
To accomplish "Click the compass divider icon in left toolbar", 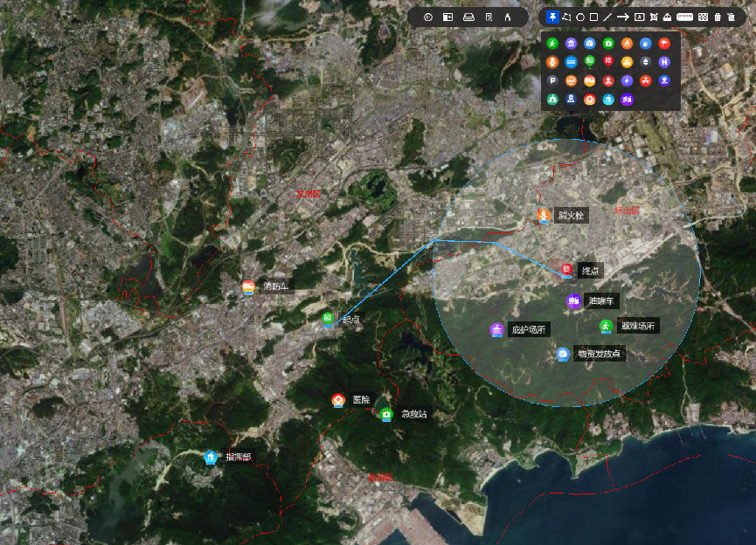I will pyautogui.click(x=508, y=17).
